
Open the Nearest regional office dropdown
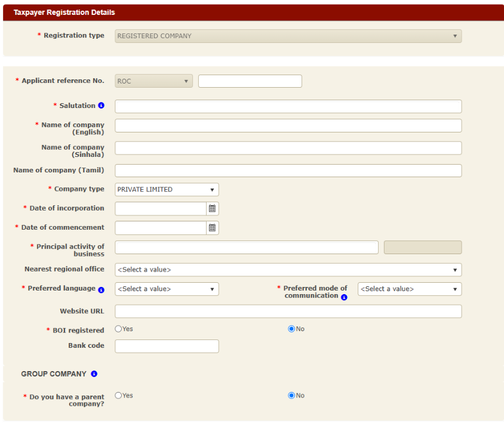point(288,270)
